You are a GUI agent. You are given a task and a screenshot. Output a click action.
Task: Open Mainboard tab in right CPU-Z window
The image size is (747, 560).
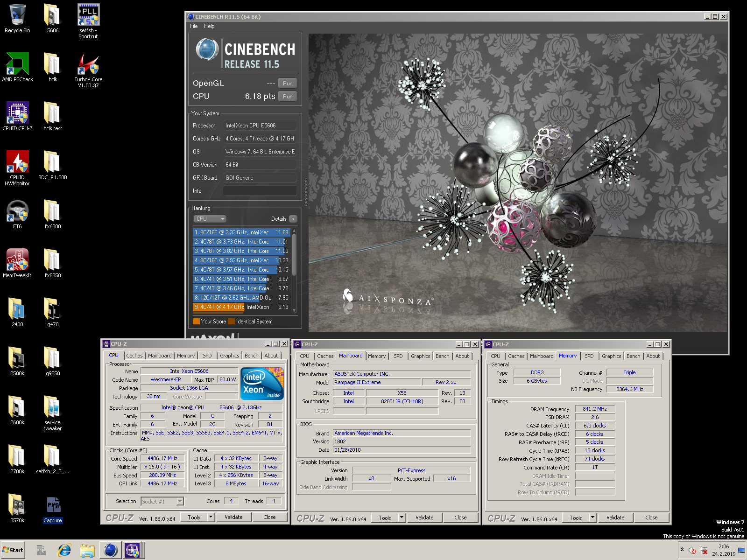click(542, 356)
